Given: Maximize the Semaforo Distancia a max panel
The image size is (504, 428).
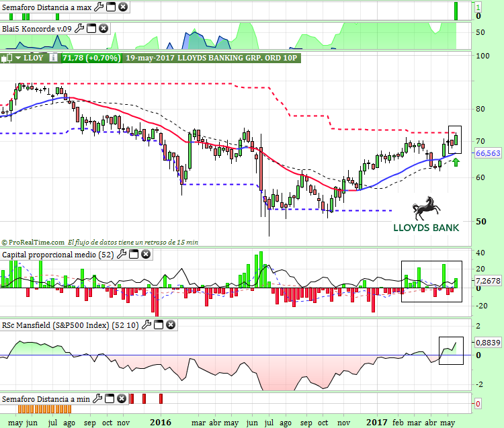Looking at the screenshot, I should (x=111, y=7).
